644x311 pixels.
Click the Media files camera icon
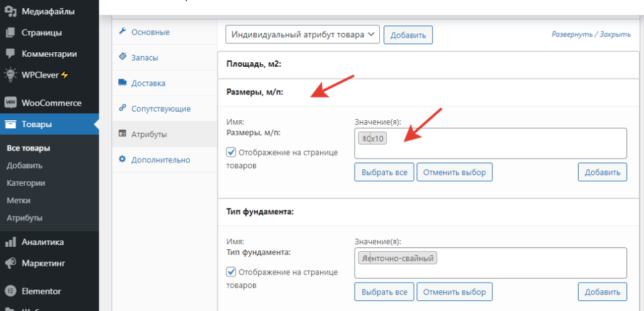click(x=10, y=11)
